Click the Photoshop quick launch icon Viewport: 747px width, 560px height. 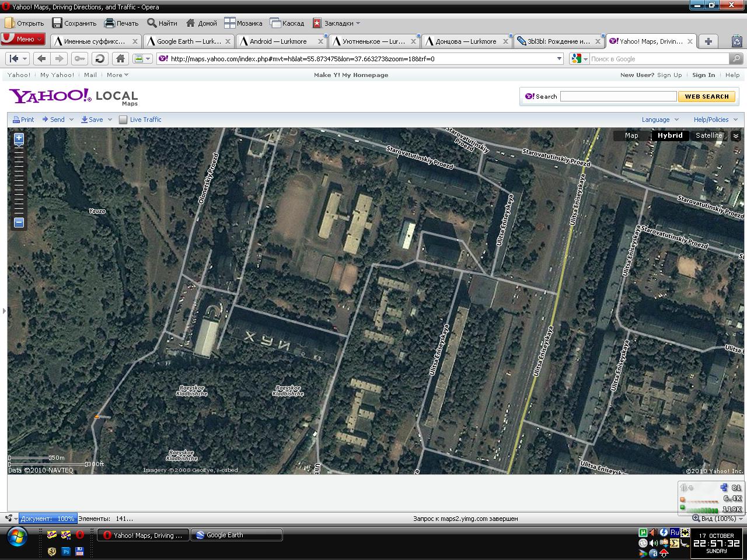coord(66,551)
